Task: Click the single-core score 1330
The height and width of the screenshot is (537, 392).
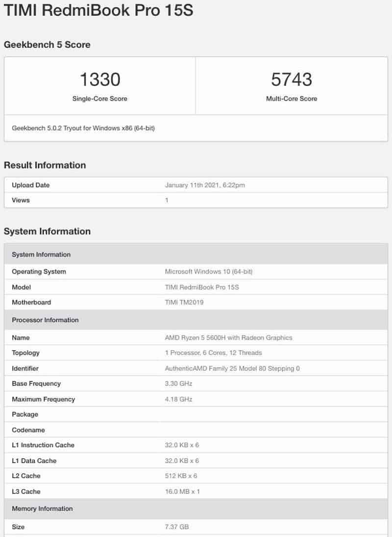Action: pyautogui.click(x=99, y=79)
